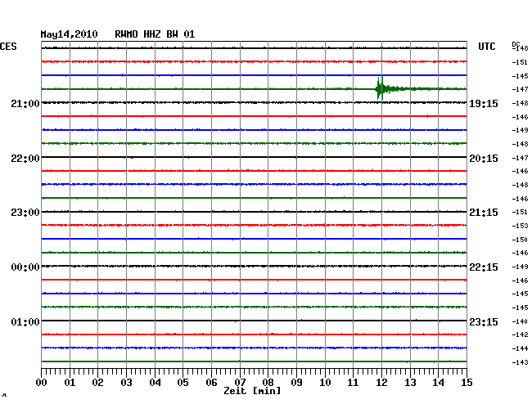Viewport: 532px width, 404px height.
Task: Click the 22:15 UTC time label
Action: pos(484,267)
